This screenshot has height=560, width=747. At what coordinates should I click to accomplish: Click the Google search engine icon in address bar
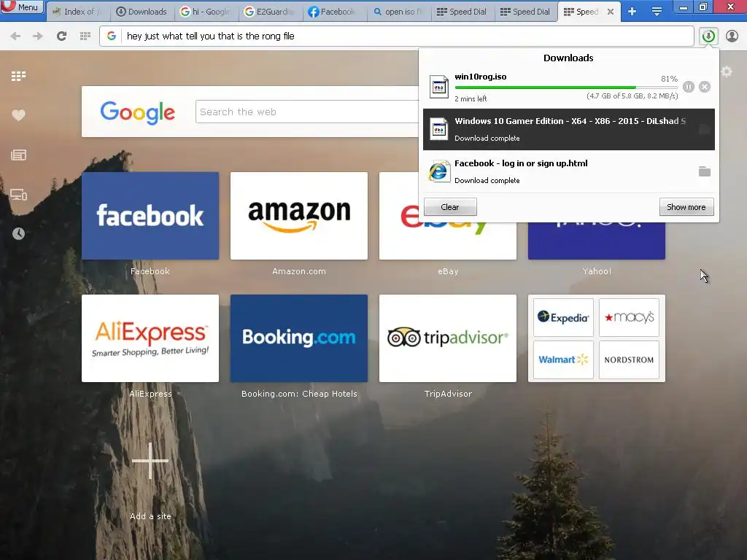112,36
